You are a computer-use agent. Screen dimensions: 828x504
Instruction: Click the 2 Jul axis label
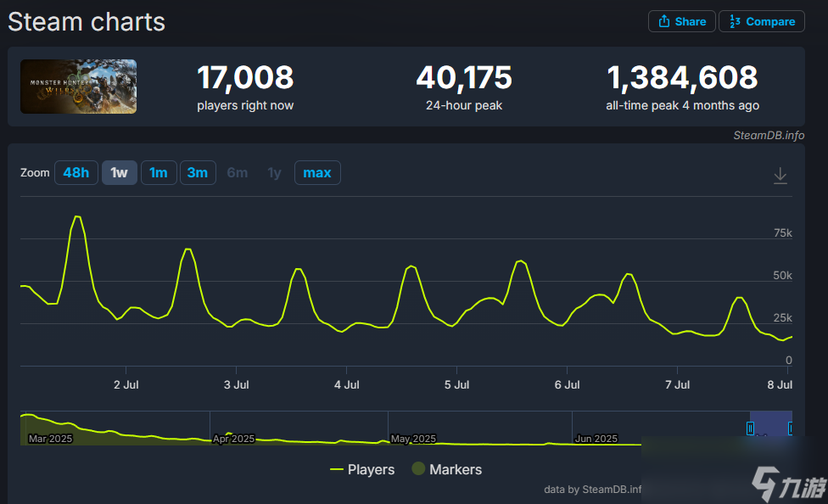point(126,384)
